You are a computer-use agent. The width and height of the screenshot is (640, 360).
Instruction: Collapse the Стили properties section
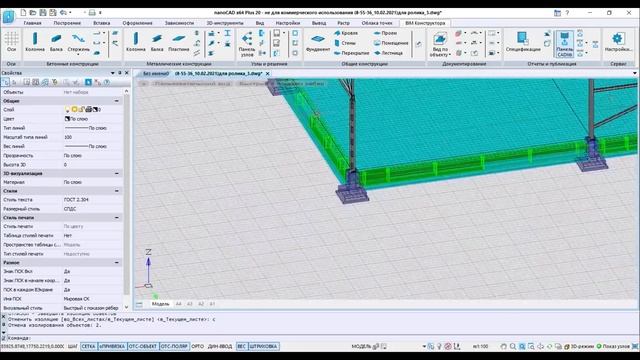point(117,191)
